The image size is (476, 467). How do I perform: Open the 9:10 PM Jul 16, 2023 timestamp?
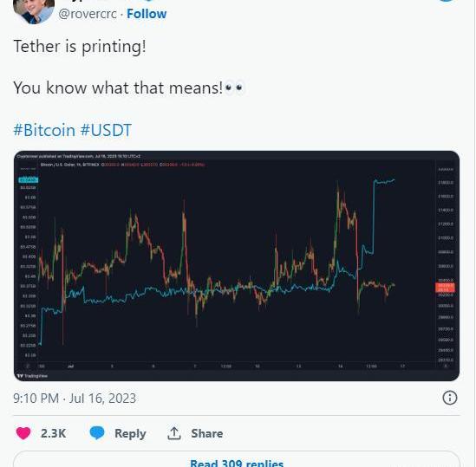click(x=75, y=398)
